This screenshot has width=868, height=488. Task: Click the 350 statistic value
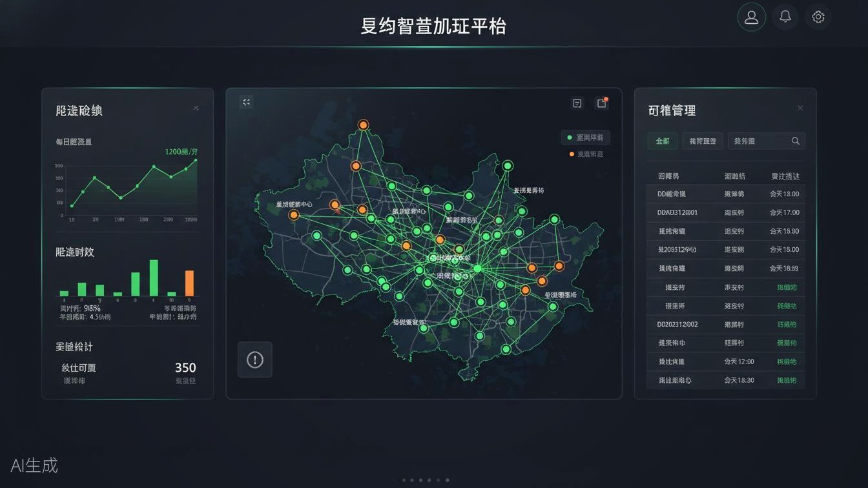(x=185, y=367)
